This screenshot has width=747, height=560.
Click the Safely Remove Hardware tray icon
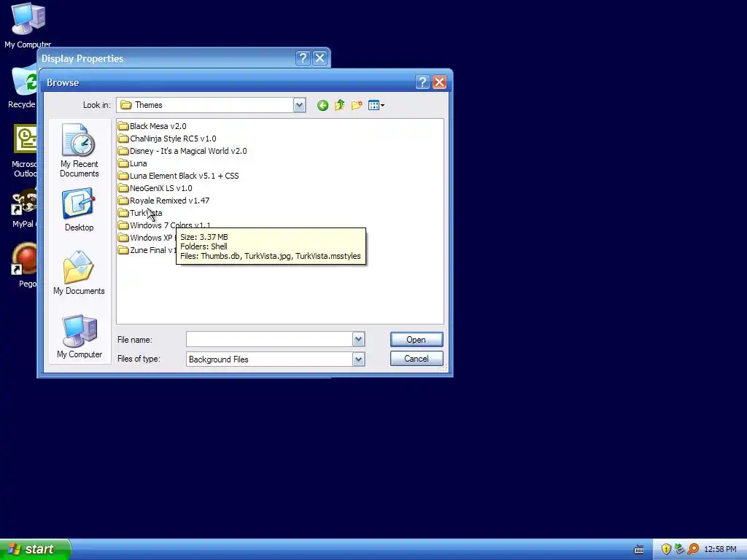(x=679, y=549)
